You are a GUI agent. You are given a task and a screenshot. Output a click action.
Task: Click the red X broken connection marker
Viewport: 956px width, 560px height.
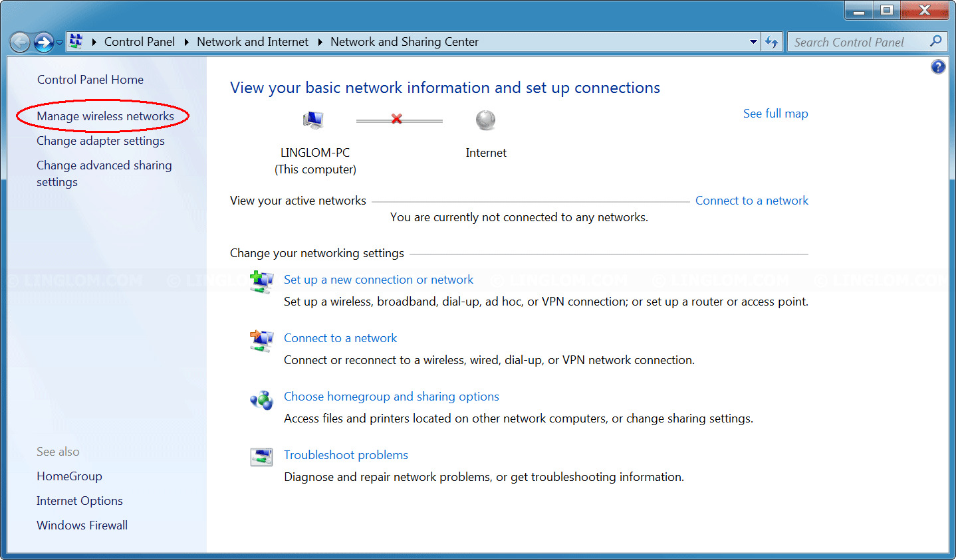pos(397,119)
